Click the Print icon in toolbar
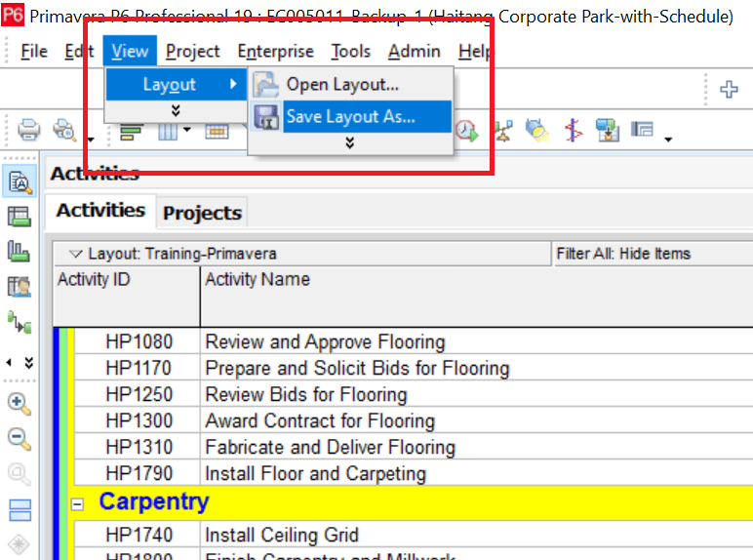This screenshot has height=560, width=753. (28, 130)
